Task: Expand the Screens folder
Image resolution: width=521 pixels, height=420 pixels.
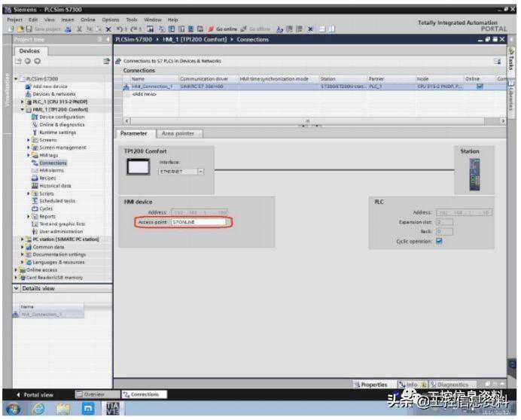Action: click(x=29, y=139)
